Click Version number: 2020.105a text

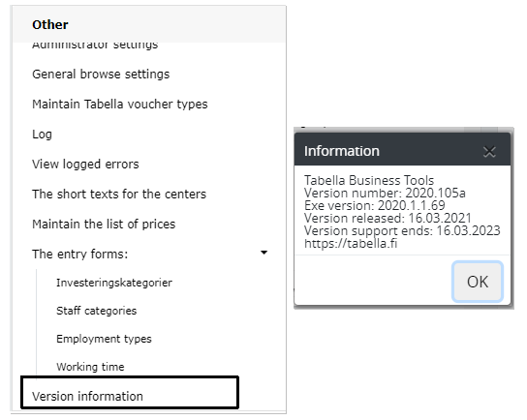coord(385,193)
